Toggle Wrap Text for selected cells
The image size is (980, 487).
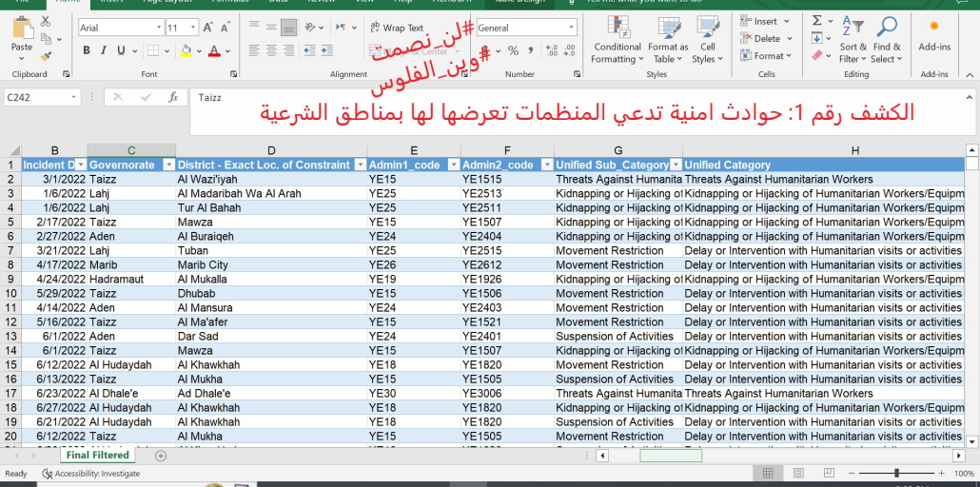click(396, 29)
